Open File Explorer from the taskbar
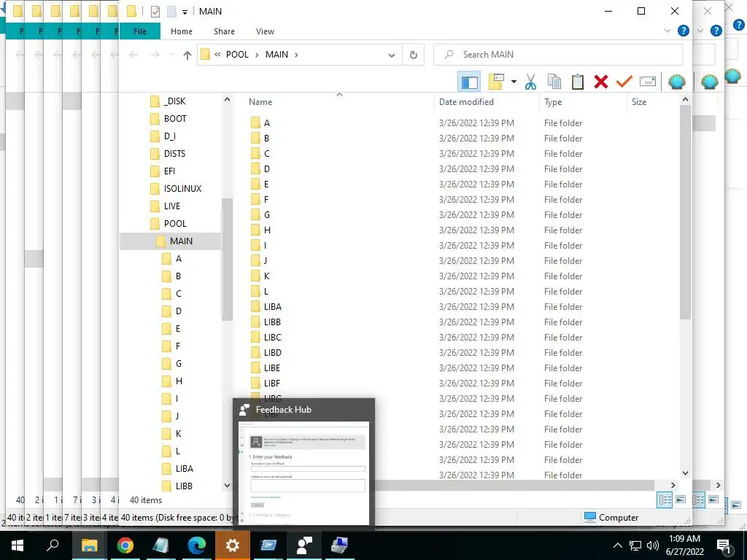This screenshot has width=747, height=560. (x=89, y=545)
